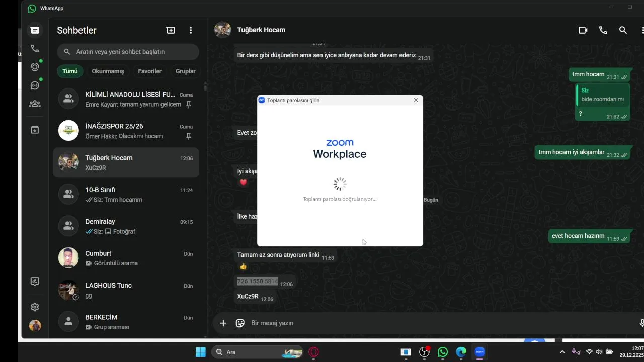The width and height of the screenshot is (644, 362).
Task: Open Opera browser from taskbar
Action: click(x=314, y=352)
